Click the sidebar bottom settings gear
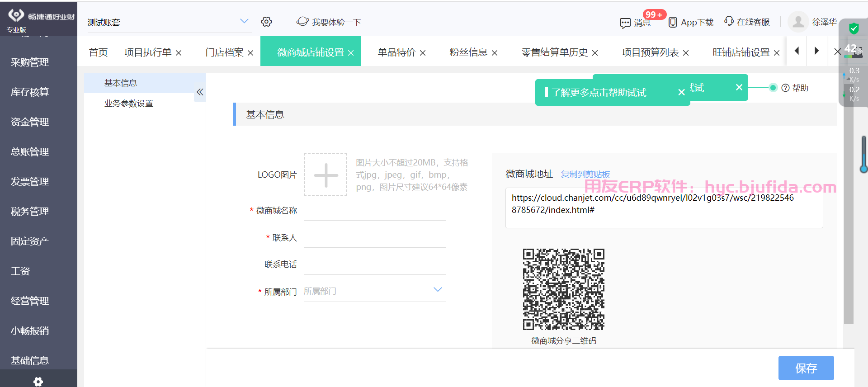868x387 pixels. click(x=38, y=382)
